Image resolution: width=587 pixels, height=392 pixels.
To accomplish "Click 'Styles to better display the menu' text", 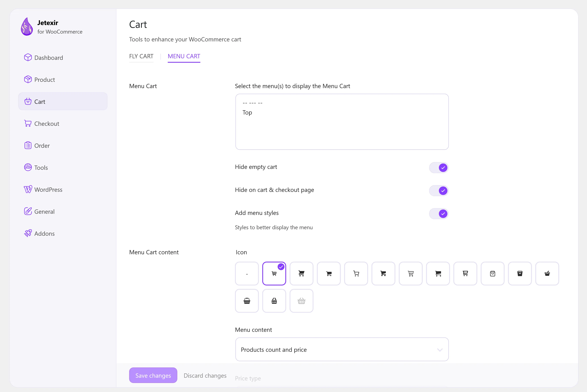I will [274, 227].
